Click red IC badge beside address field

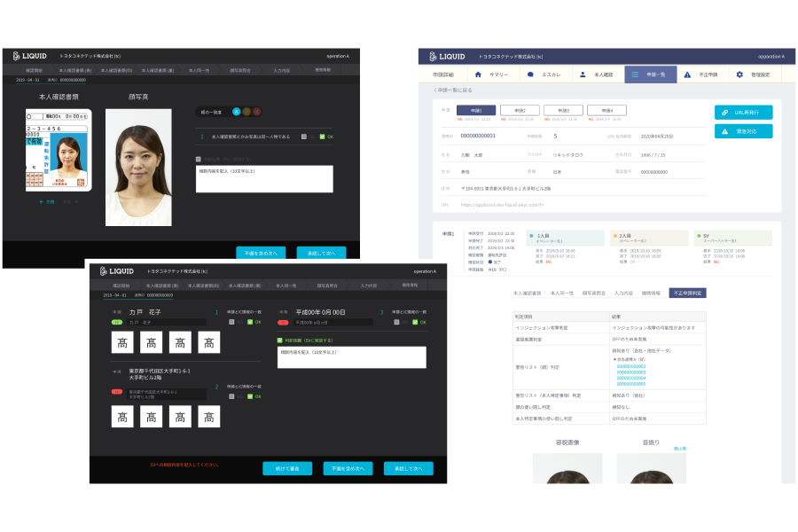pyautogui.click(x=116, y=392)
